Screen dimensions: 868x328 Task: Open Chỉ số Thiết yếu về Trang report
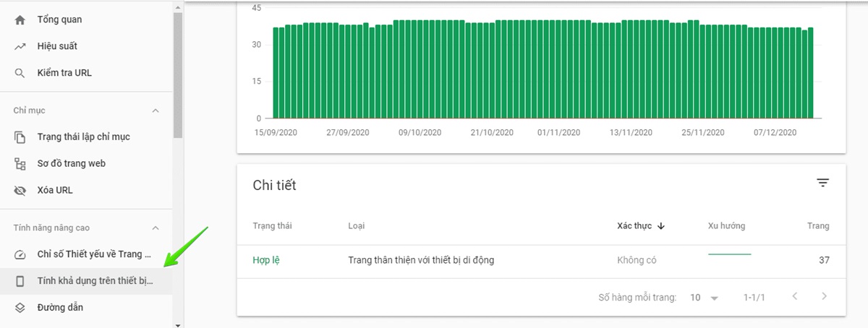pyautogui.click(x=94, y=254)
